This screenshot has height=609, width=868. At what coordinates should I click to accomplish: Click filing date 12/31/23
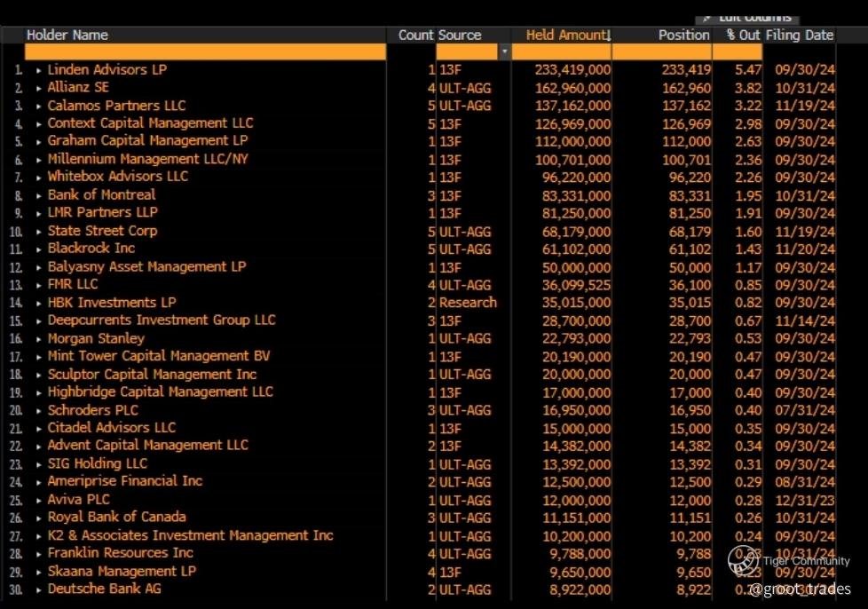[805, 501]
